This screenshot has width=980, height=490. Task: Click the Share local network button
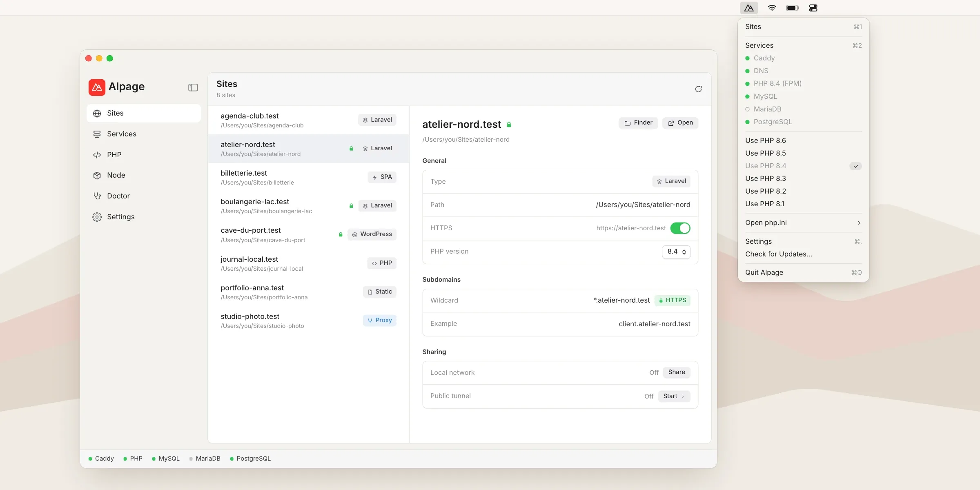tap(677, 372)
